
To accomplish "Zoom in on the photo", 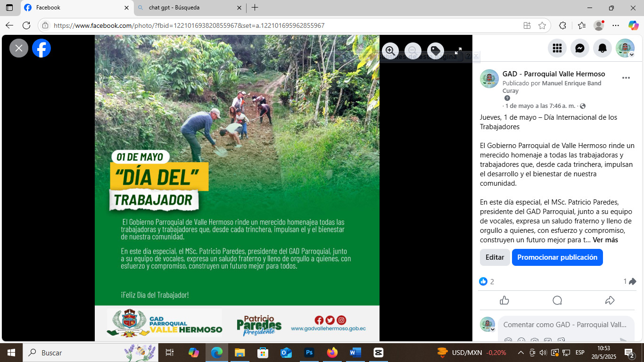I will coord(390,50).
